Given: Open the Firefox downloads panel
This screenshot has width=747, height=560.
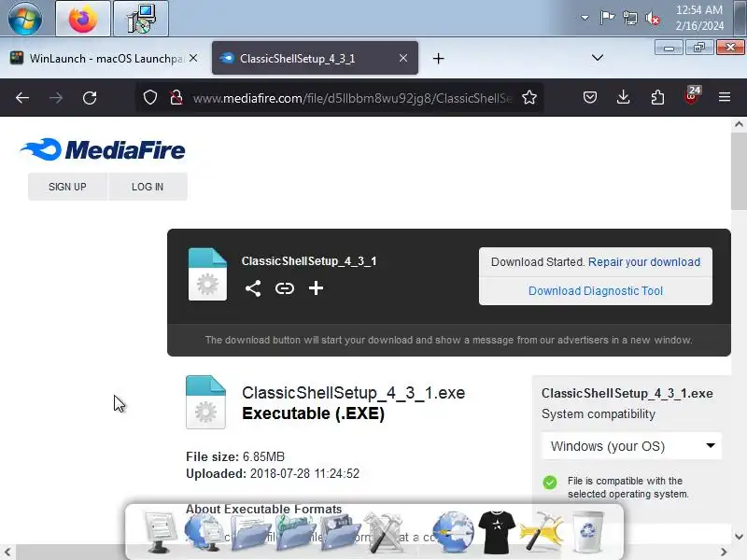Looking at the screenshot, I should [x=623, y=98].
